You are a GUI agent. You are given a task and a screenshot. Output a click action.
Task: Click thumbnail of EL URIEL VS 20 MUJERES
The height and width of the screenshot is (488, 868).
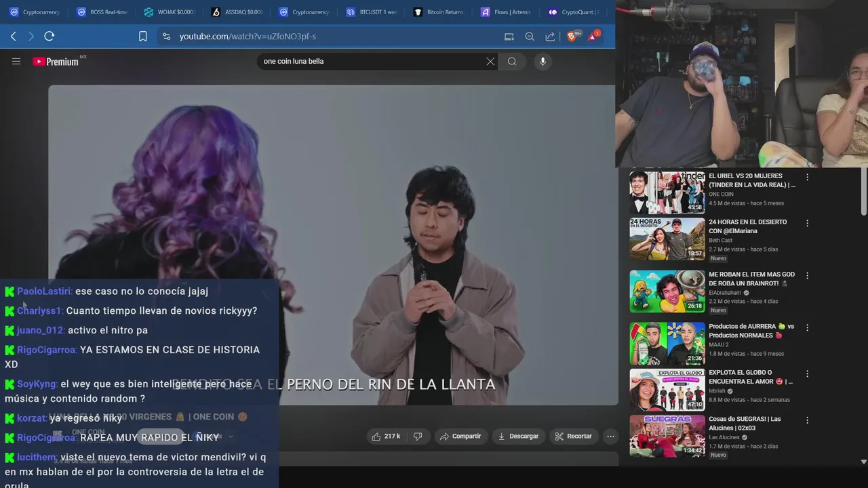point(667,192)
